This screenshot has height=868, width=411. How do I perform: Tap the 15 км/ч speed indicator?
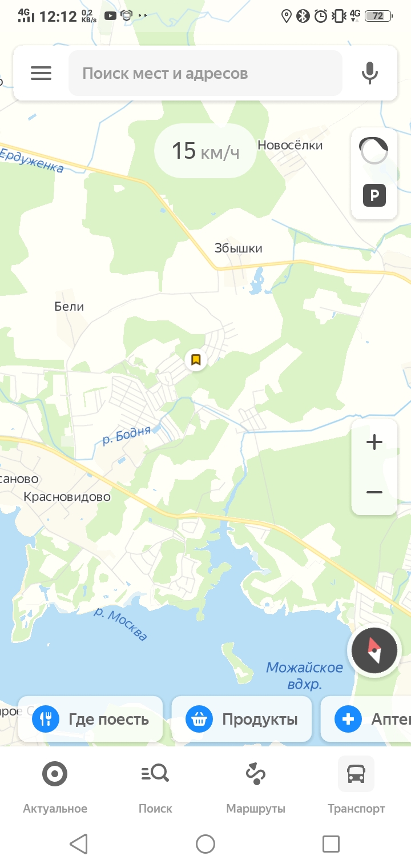tap(205, 151)
